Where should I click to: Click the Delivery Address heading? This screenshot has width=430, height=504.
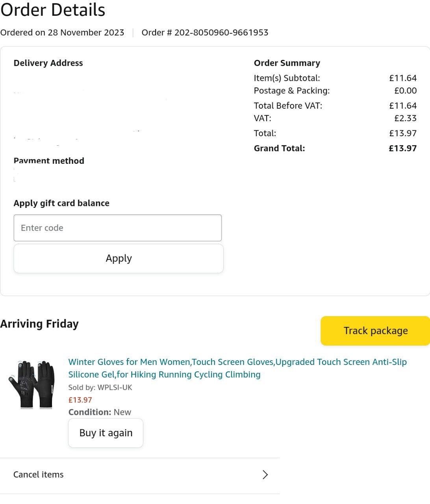(x=48, y=63)
